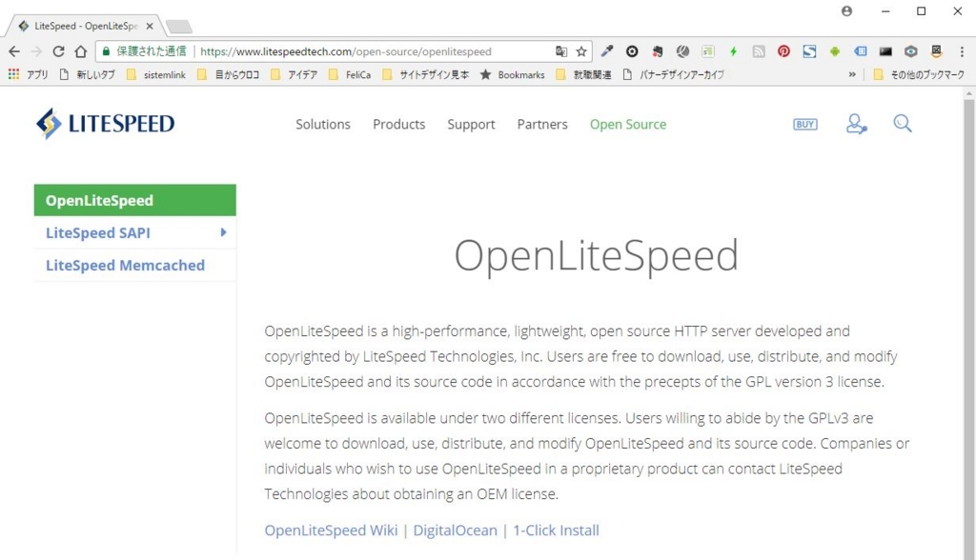Open the site search magnifier icon

pos(903,123)
